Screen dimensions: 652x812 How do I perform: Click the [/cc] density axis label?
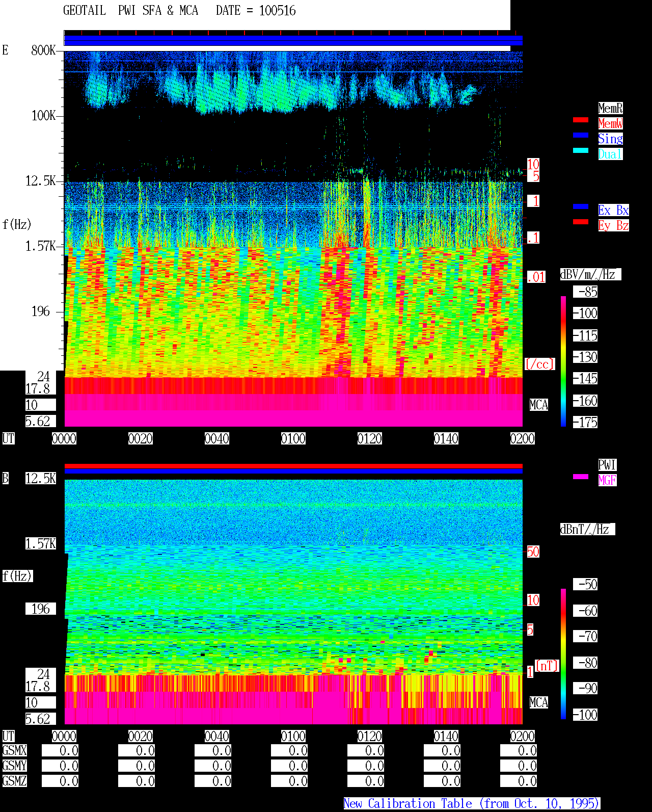539,364
